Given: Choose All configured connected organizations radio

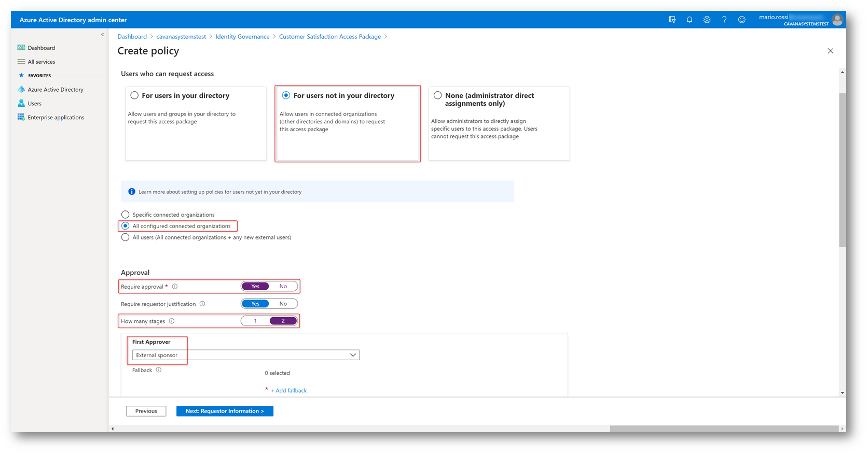Looking at the screenshot, I should (x=125, y=226).
